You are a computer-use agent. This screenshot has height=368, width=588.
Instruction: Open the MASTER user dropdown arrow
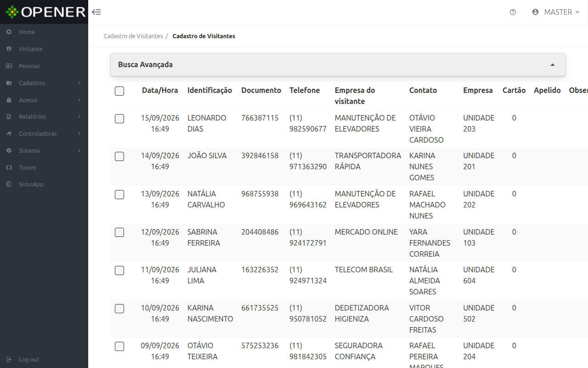point(577,12)
